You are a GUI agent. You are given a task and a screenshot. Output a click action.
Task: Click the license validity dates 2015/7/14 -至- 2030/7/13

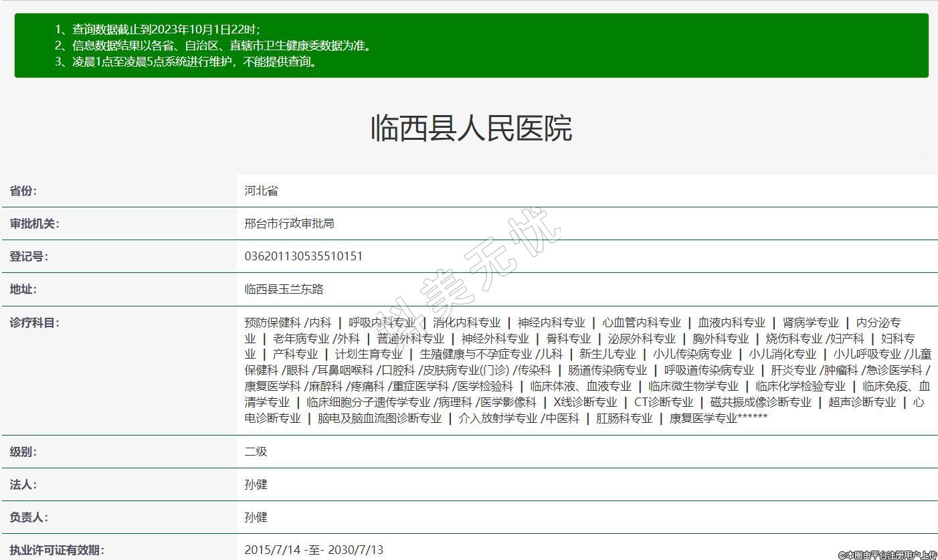point(314,550)
